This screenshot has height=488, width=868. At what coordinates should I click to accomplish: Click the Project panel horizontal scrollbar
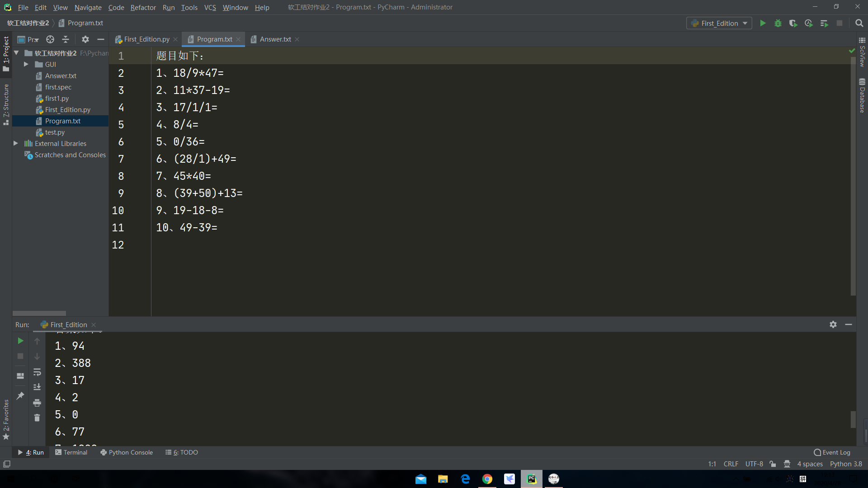[x=39, y=313]
